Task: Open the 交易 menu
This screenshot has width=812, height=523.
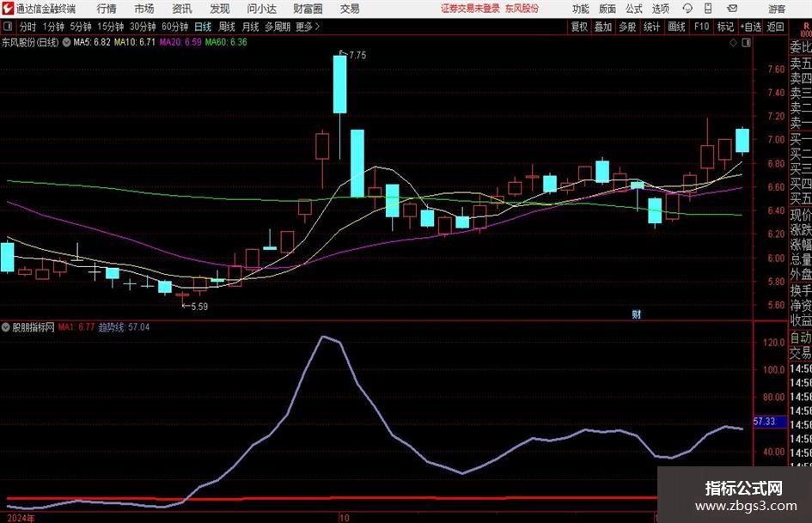Action: (350, 9)
